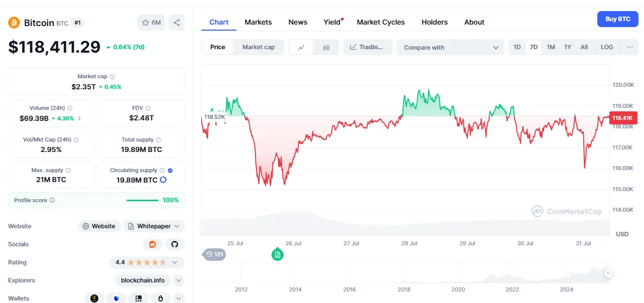Viewport: 644px width, 303px height.
Task: Click the Buy BTC button
Action: (617, 19)
